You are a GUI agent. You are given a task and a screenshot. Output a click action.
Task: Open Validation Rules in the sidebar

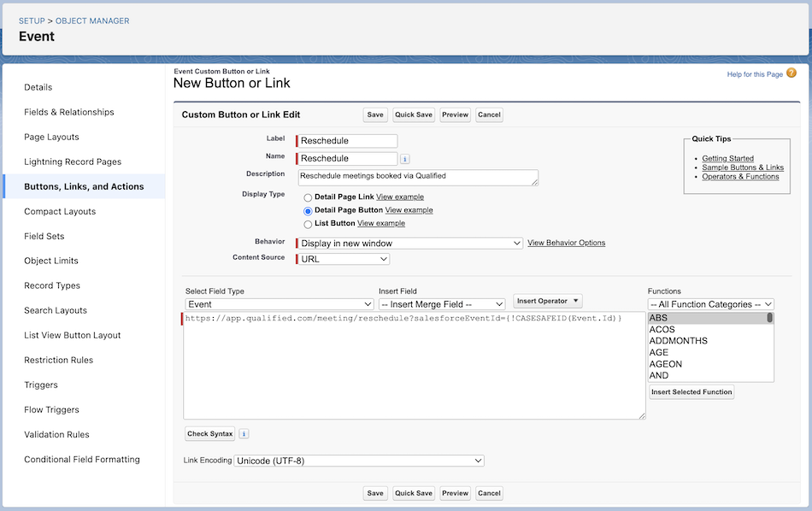tap(56, 434)
